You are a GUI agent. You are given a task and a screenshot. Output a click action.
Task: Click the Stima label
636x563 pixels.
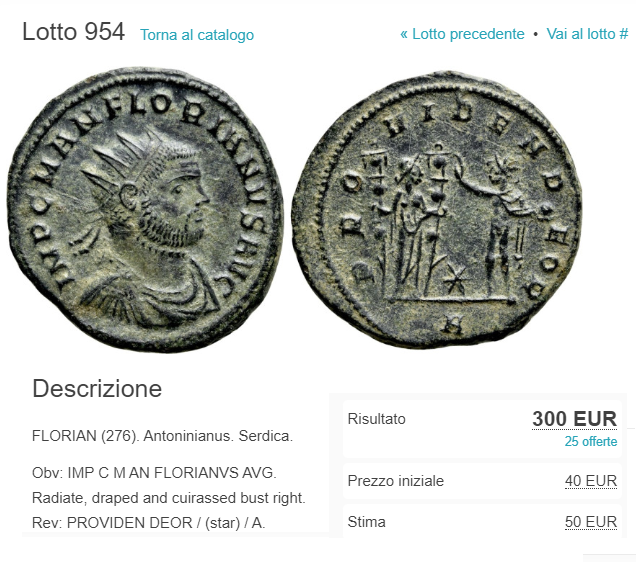point(366,522)
